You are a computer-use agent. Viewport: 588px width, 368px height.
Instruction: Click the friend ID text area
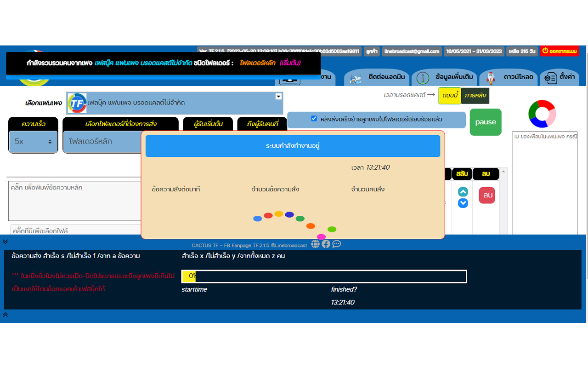tap(544, 183)
